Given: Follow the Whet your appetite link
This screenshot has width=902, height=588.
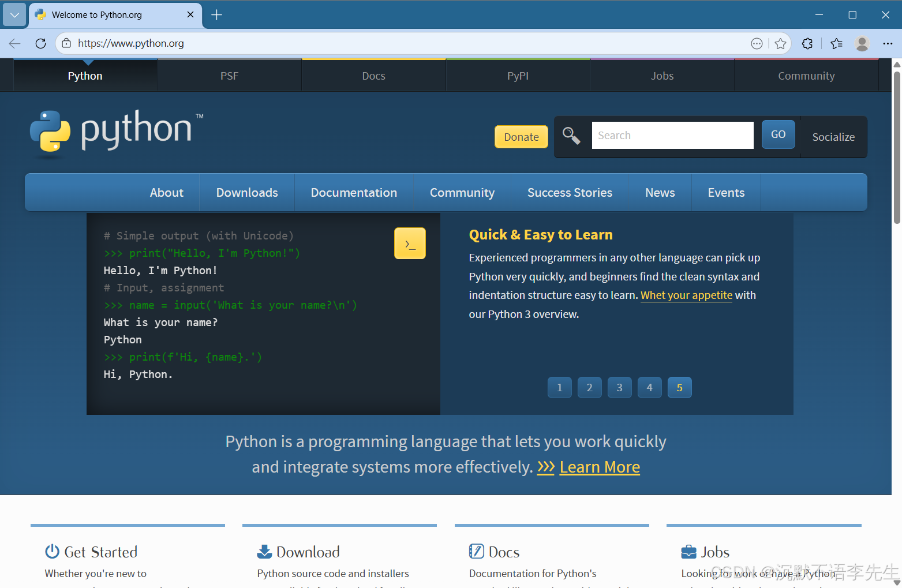Looking at the screenshot, I should tap(687, 295).
